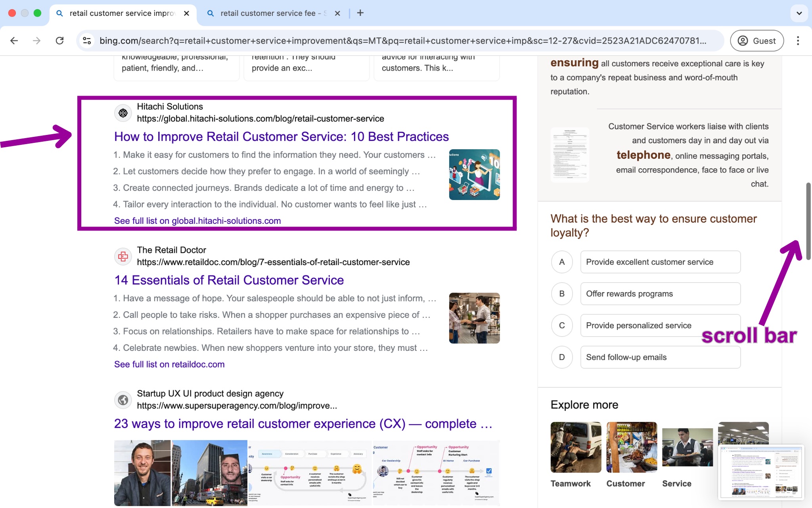Viewport: 812px width, 508px height.
Task: Click the page vertical scroll bar thumb
Action: [x=808, y=221]
